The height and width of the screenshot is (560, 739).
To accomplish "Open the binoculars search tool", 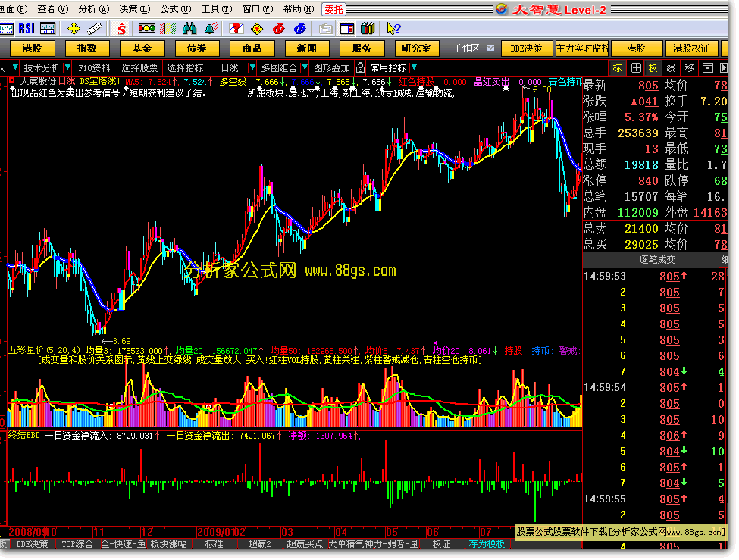I will click(x=189, y=29).
